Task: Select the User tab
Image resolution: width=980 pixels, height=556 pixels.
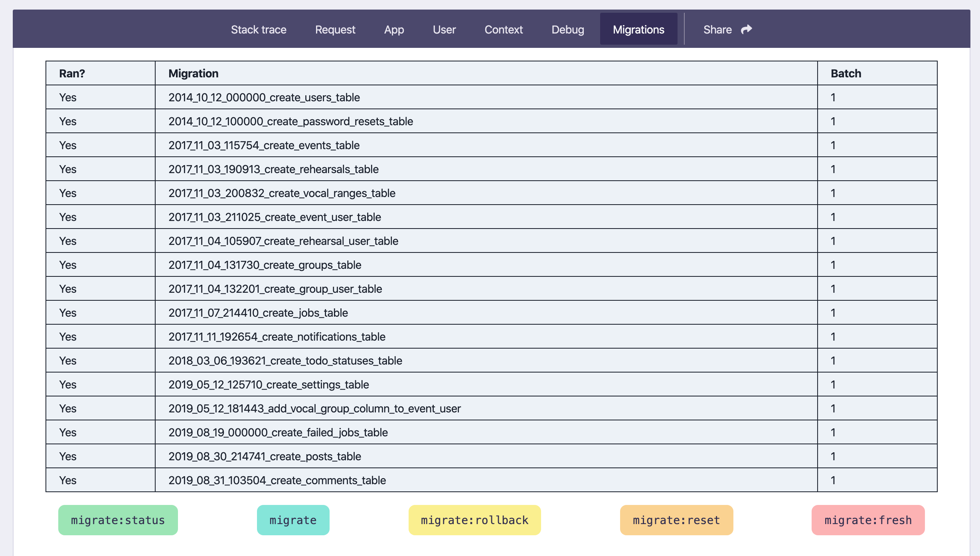Action: click(444, 30)
